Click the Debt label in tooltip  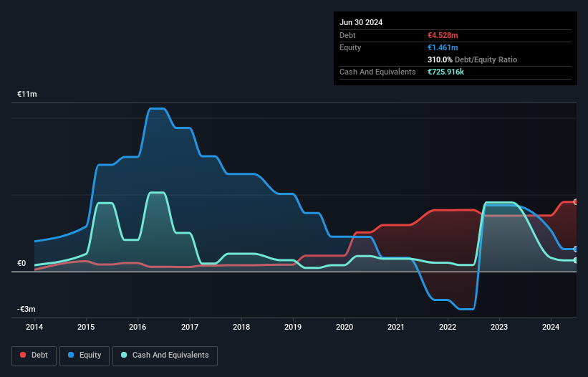click(x=347, y=35)
